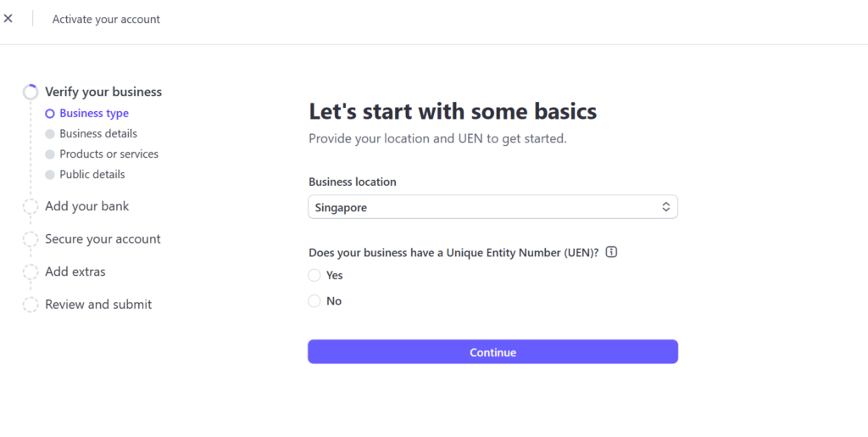Open the Business details sidebar item
This screenshot has height=437, width=868.
pyautogui.click(x=98, y=134)
